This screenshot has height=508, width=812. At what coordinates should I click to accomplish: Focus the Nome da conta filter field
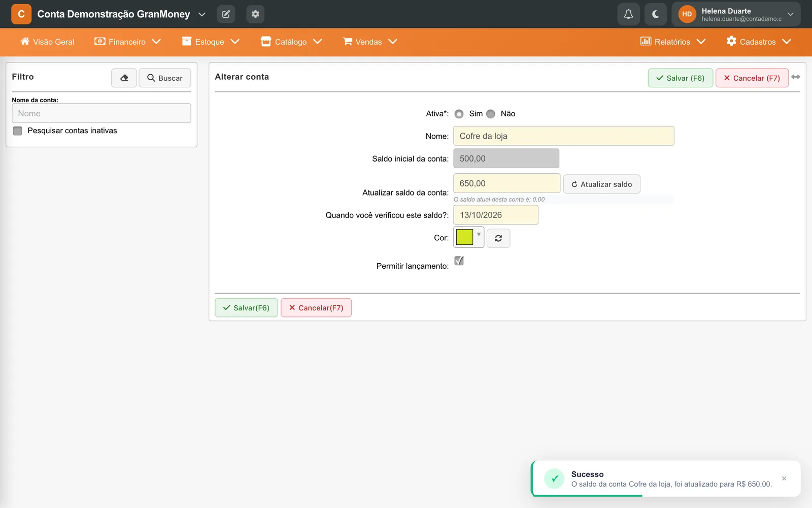pyautogui.click(x=101, y=113)
